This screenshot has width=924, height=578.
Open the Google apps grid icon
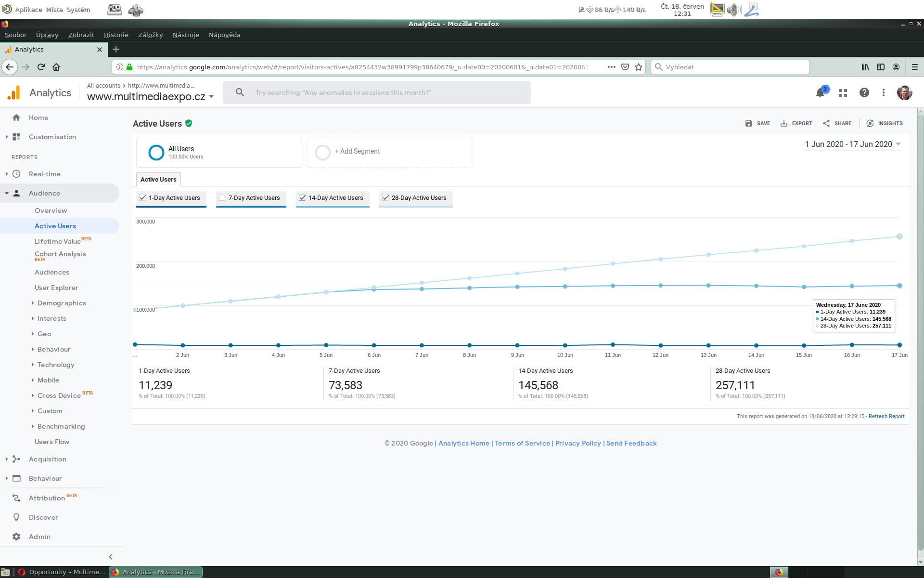pos(843,93)
